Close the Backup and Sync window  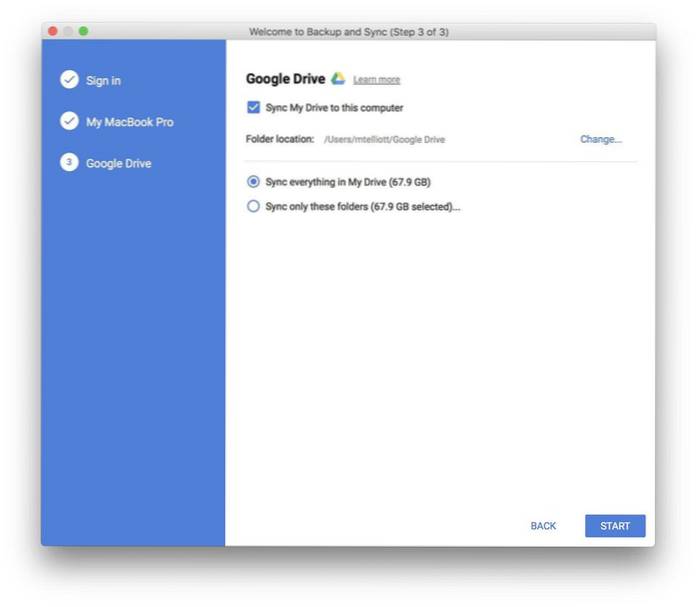coord(53,32)
